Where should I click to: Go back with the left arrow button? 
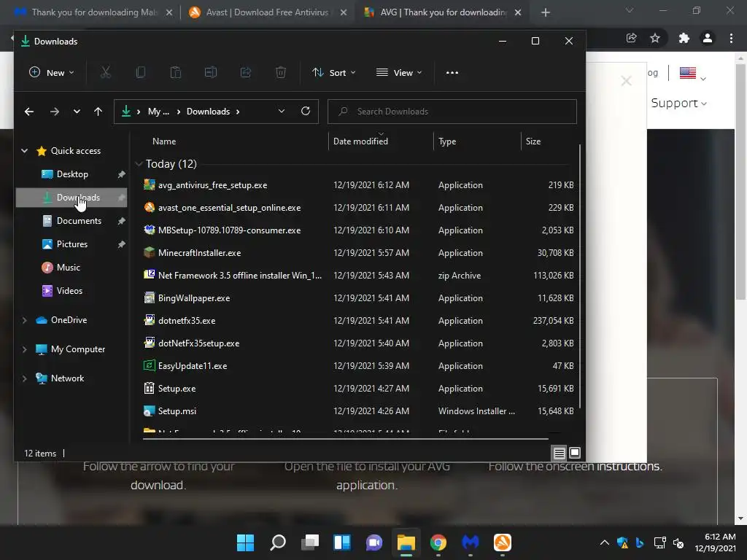coord(29,112)
